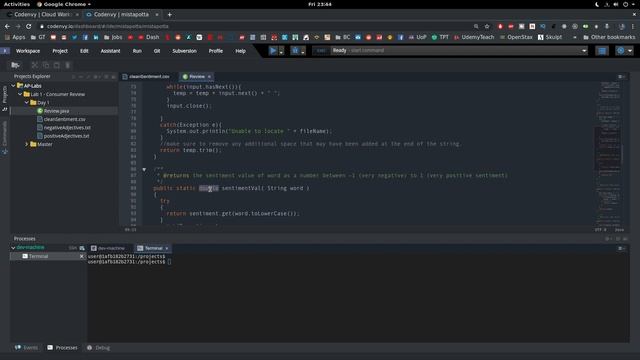640x360 pixels.
Task: Go back in Chrome browser
Action: point(7,26)
